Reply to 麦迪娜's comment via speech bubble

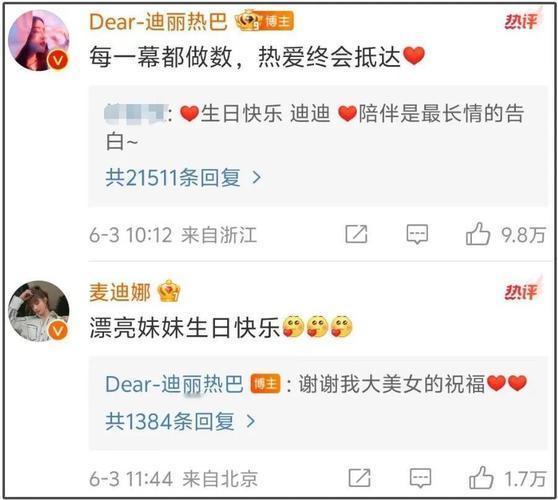click(420, 478)
